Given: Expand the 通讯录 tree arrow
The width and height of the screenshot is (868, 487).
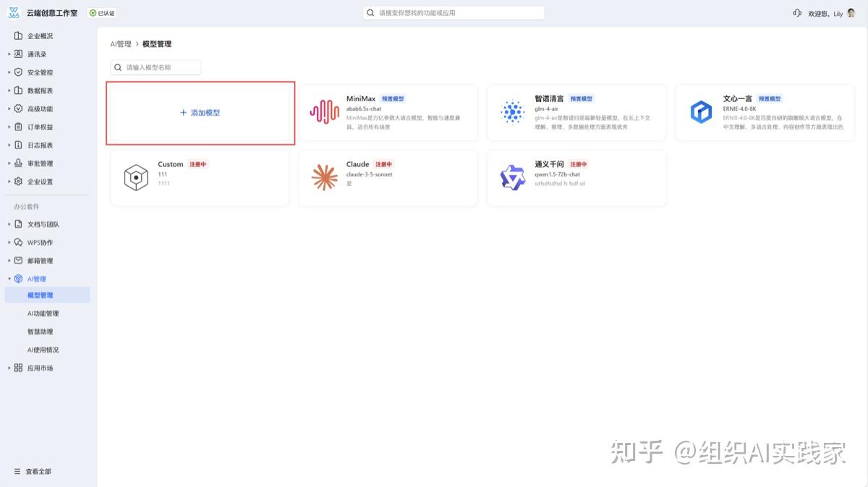Looking at the screenshot, I should click(x=9, y=54).
